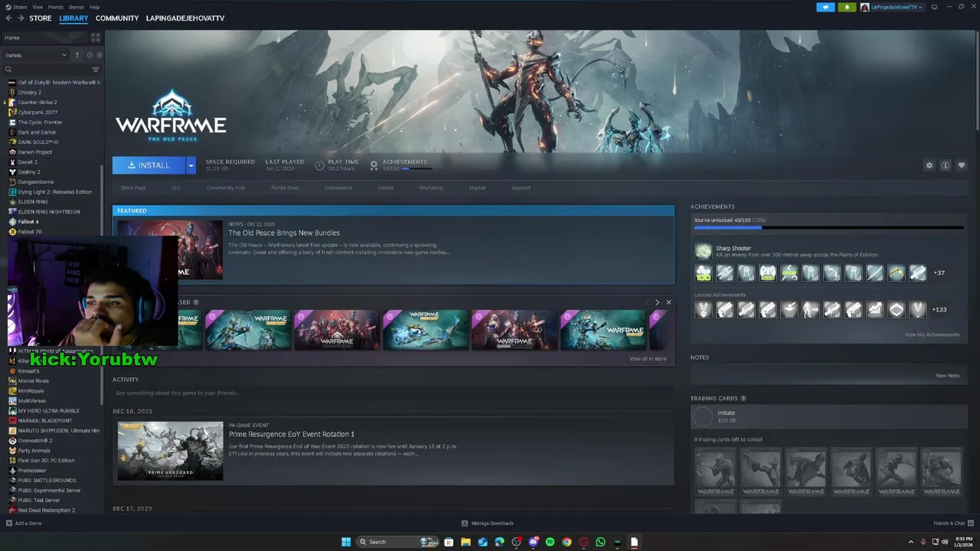Open the LaPingadeJehovaTTV account dropdown
Image resolution: width=980 pixels, height=551 pixels.
(x=892, y=7)
